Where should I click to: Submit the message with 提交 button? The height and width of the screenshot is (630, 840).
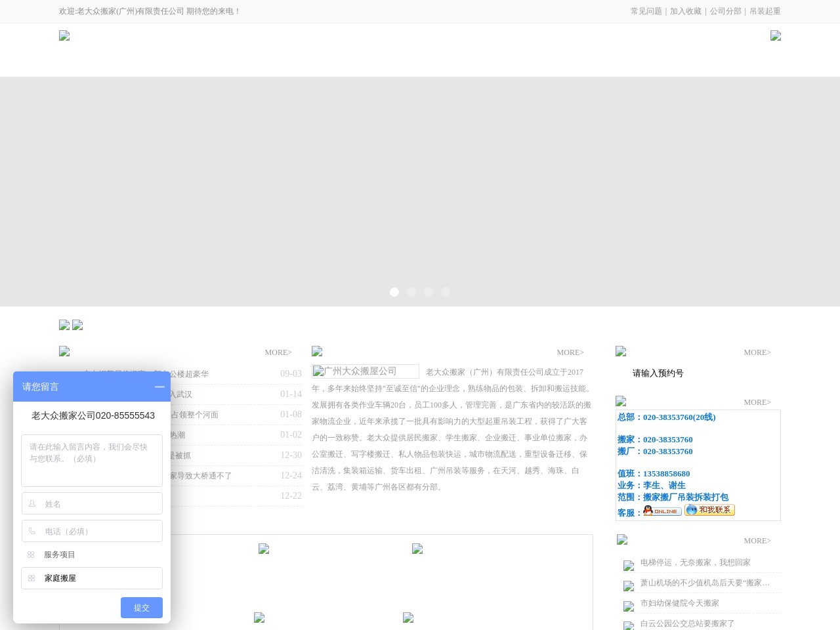[x=141, y=608]
